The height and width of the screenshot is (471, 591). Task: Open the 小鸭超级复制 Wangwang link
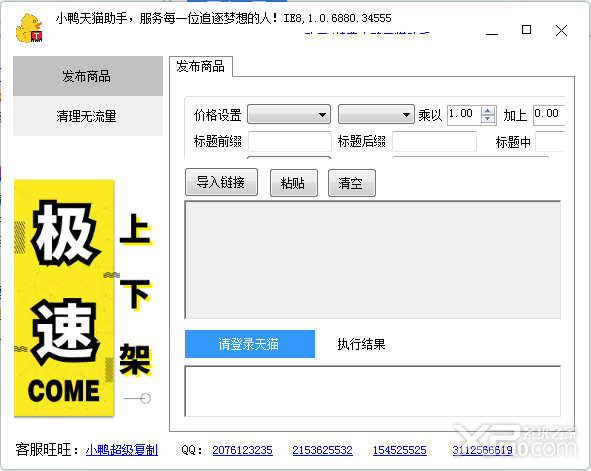tap(122, 450)
